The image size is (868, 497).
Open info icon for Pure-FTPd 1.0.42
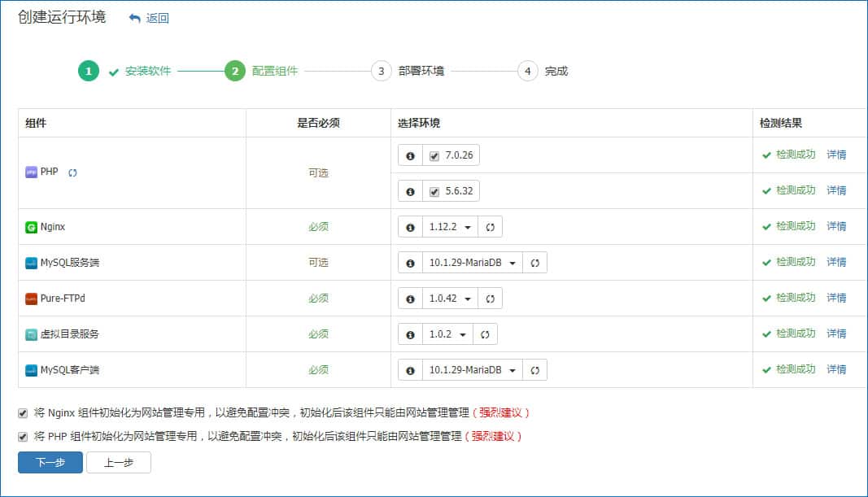click(x=410, y=299)
